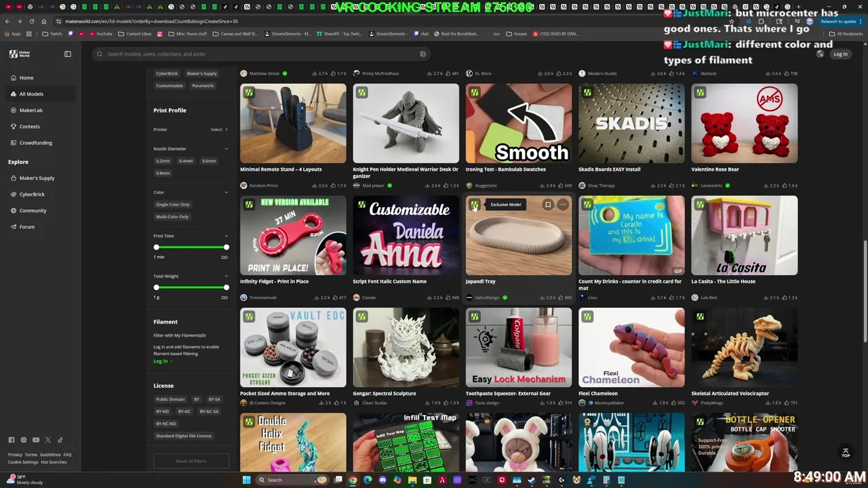Screen dimensions: 868x488
Task: Toggle the 0.8mm nozzle filter
Action: [163, 173]
